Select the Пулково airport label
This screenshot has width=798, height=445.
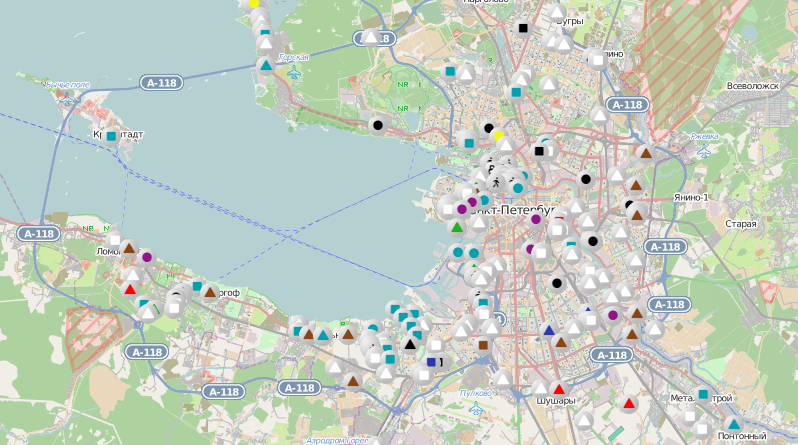tap(476, 393)
